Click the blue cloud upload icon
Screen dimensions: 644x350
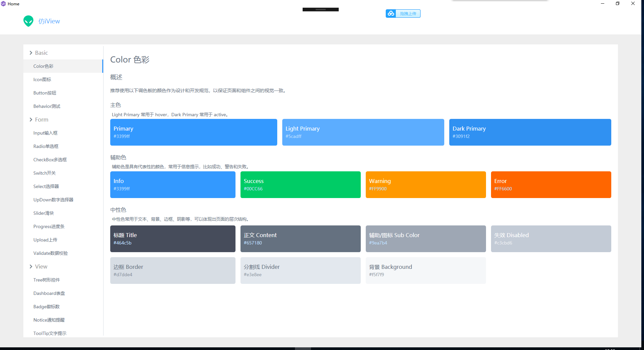pos(391,13)
